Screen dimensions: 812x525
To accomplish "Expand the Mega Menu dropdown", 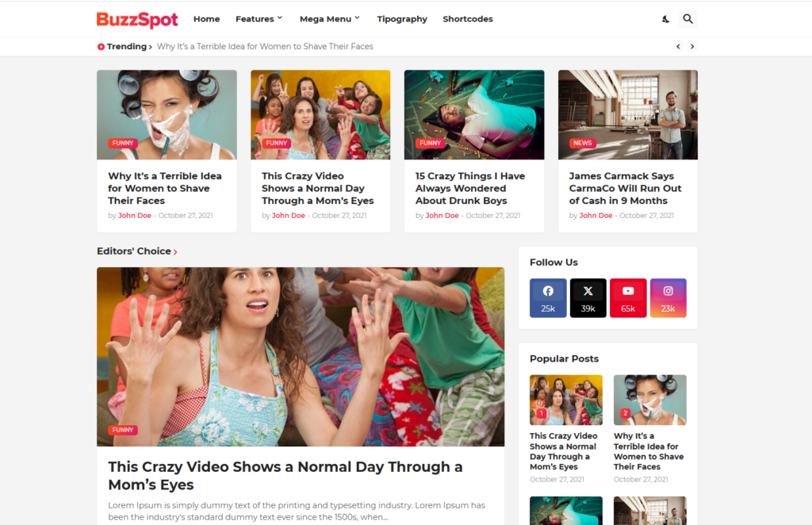I will (329, 19).
